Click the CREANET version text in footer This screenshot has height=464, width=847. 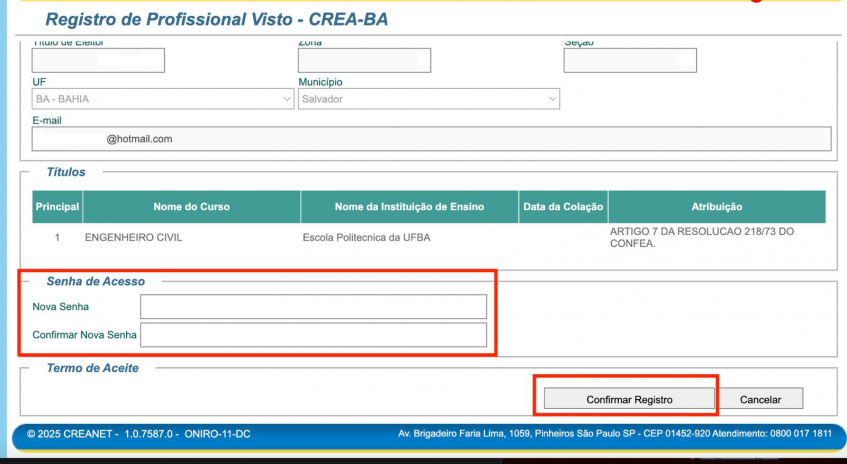[138, 434]
